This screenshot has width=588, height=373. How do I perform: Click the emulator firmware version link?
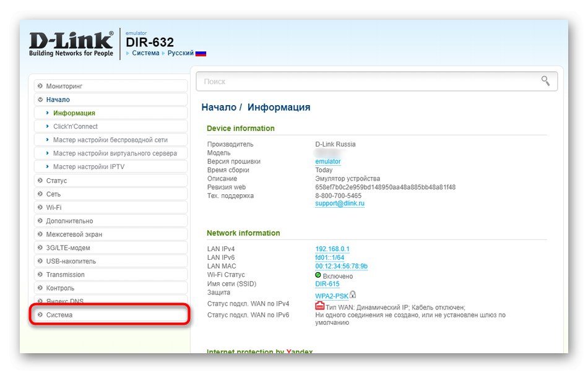(x=328, y=161)
